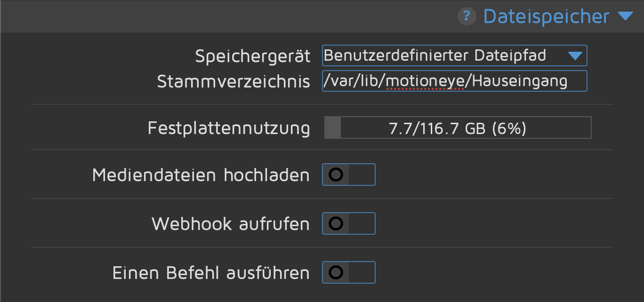Click the Stammverzeichnis label

233,81
